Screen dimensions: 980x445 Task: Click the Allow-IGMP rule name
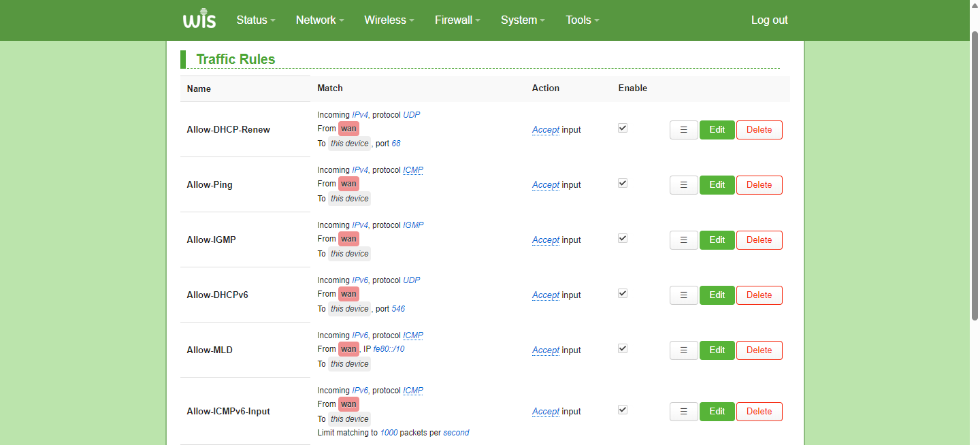point(212,240)
